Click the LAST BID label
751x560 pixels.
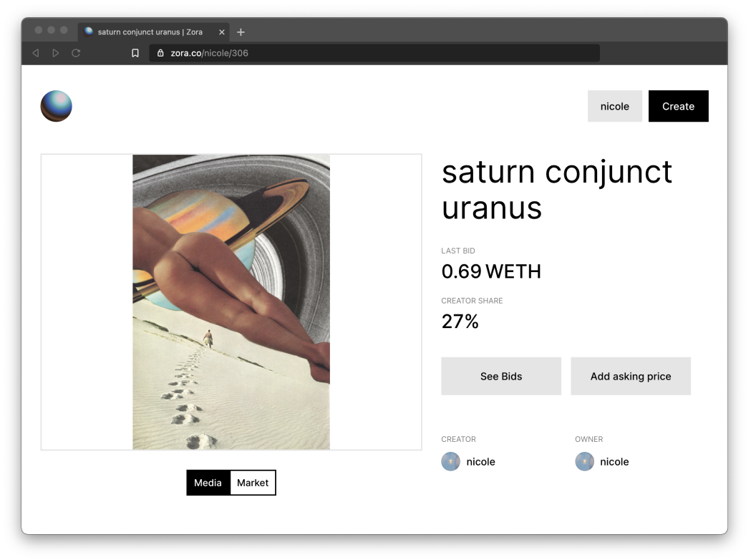(x=458, y=251)
